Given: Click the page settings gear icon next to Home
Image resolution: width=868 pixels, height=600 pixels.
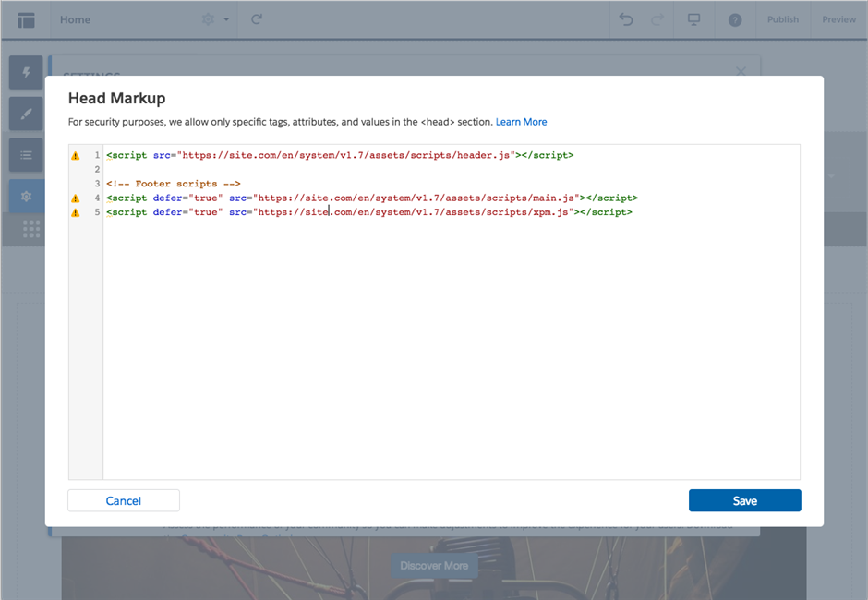Looking at the screenshot, I should click(x=208, y=19).
